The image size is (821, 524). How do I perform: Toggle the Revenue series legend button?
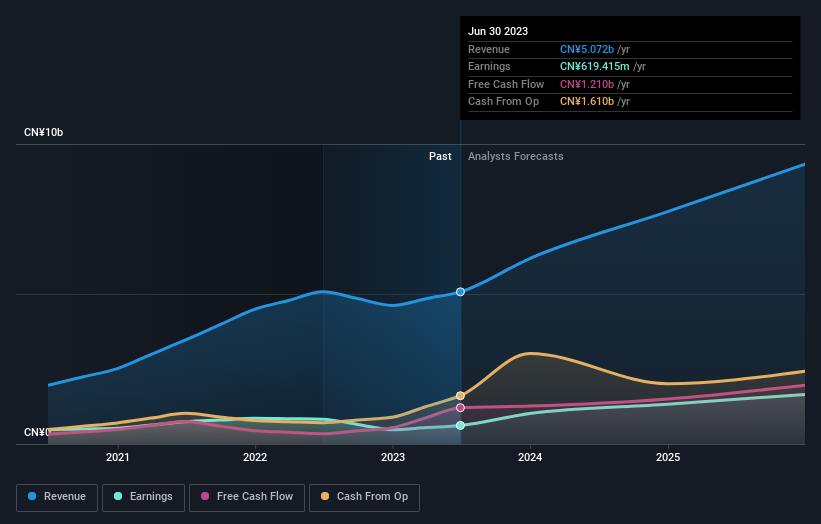pyautogui.click(x=57, y=497)
